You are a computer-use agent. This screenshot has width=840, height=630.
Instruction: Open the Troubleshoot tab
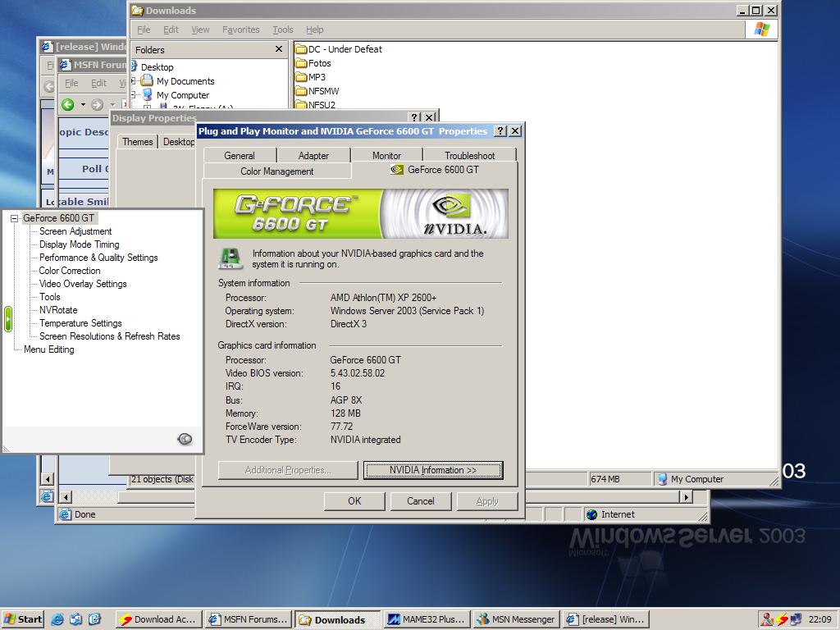[x=469, y=155]
